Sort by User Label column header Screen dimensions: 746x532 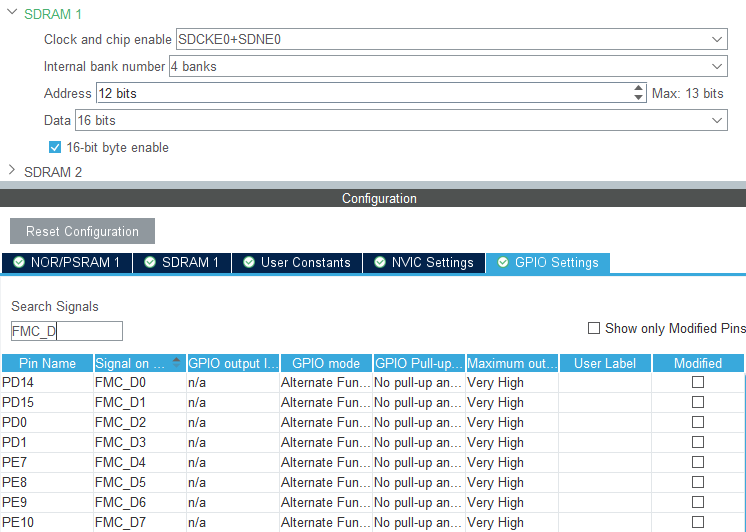tap(605, 363)
